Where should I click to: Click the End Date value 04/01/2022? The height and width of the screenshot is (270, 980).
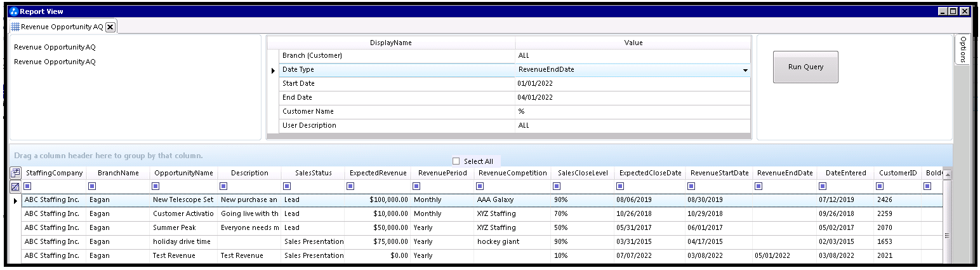click(632, 98)
